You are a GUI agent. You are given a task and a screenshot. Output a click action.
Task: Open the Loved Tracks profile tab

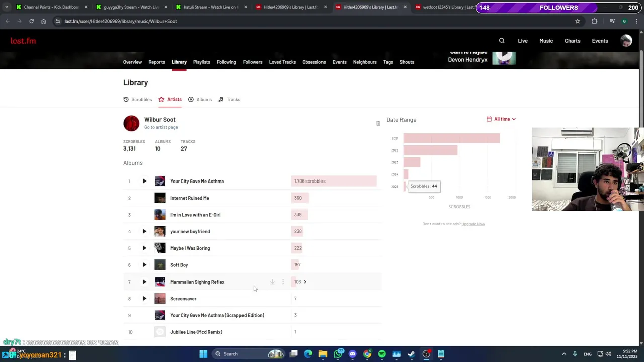pyautogui.click(x=282, y=62)
